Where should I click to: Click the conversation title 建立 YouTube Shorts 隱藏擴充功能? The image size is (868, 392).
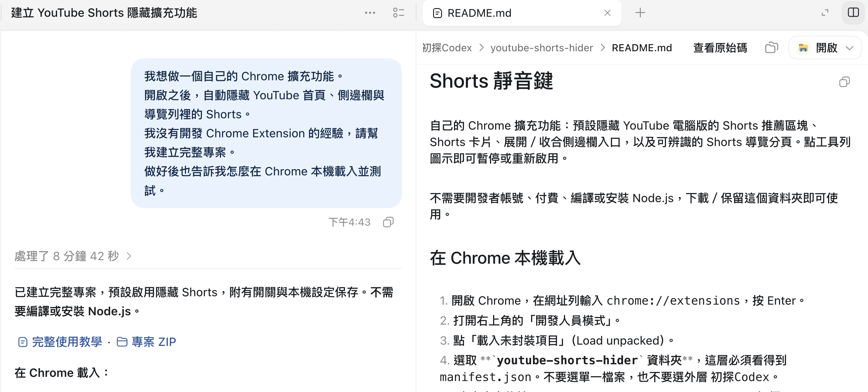104,13
